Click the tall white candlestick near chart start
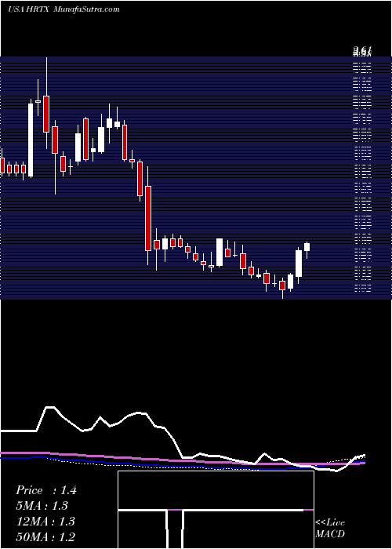This screenshot has width=392, height=549. (x=31, y=138)
